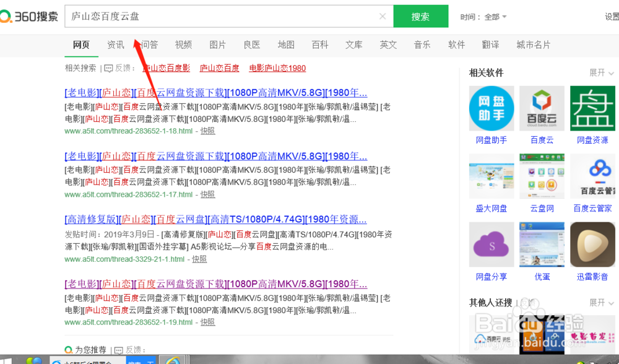Viewport: 619px width, 364px height.
Task: Click inside the search input field
Action: tap(217, 16)
